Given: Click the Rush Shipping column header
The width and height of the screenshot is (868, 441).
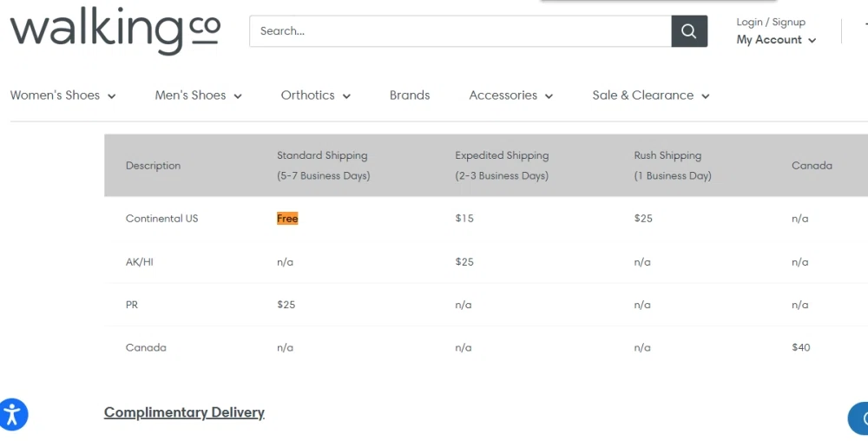Looking at the screenshot, I should (x=672, y=165).
